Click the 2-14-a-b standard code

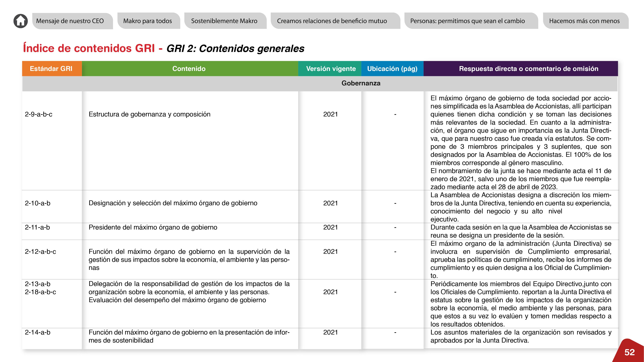tap(38, 333)
